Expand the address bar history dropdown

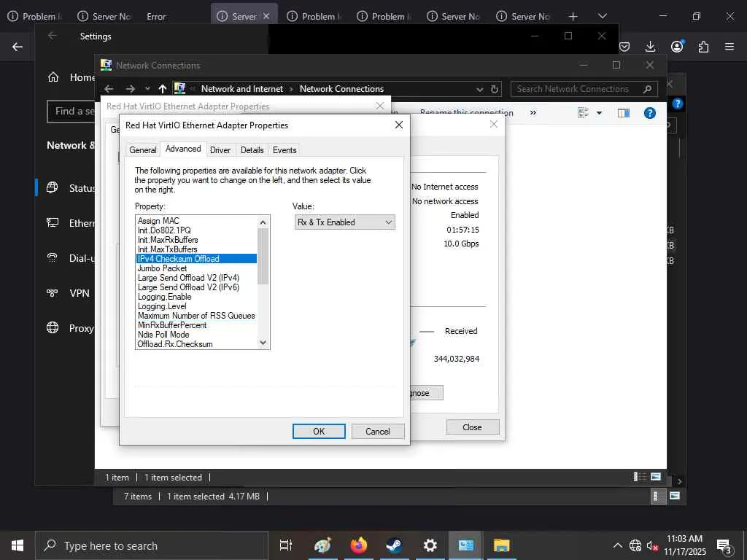tap(479, 89)
